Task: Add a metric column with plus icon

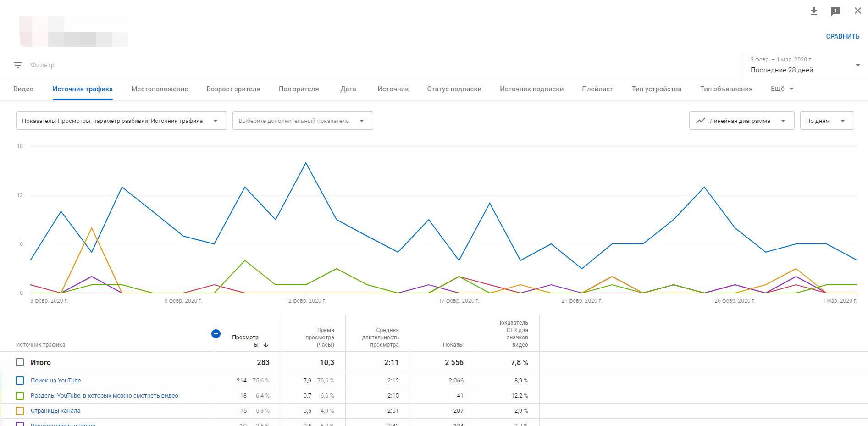Action: [216, 334]
